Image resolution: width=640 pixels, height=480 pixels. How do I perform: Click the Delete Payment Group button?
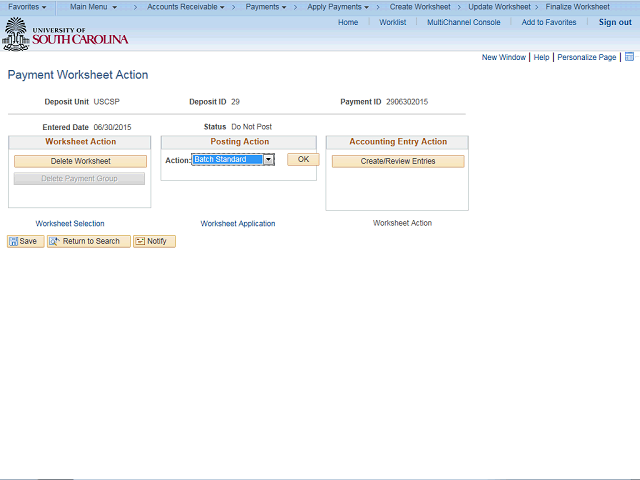(79, 178)
